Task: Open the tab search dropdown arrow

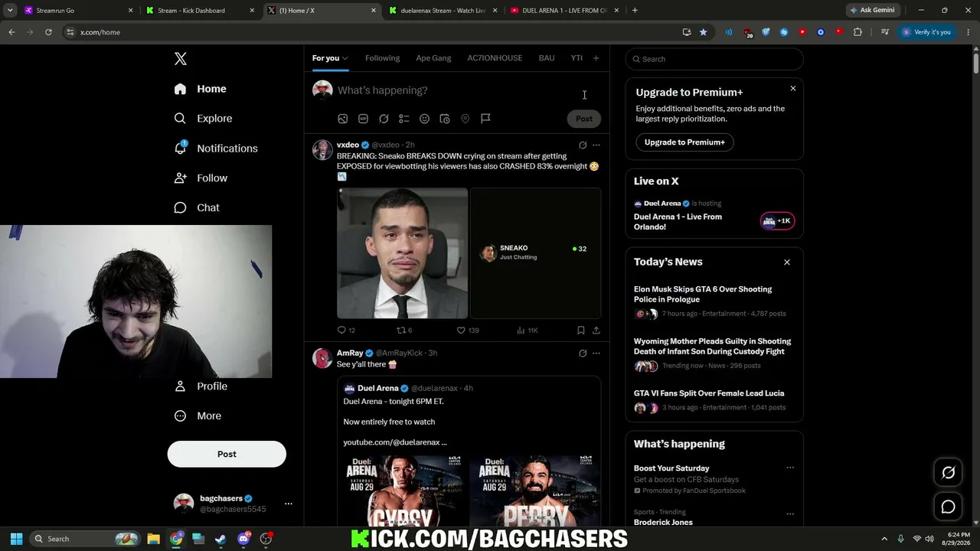Action: 8,11
